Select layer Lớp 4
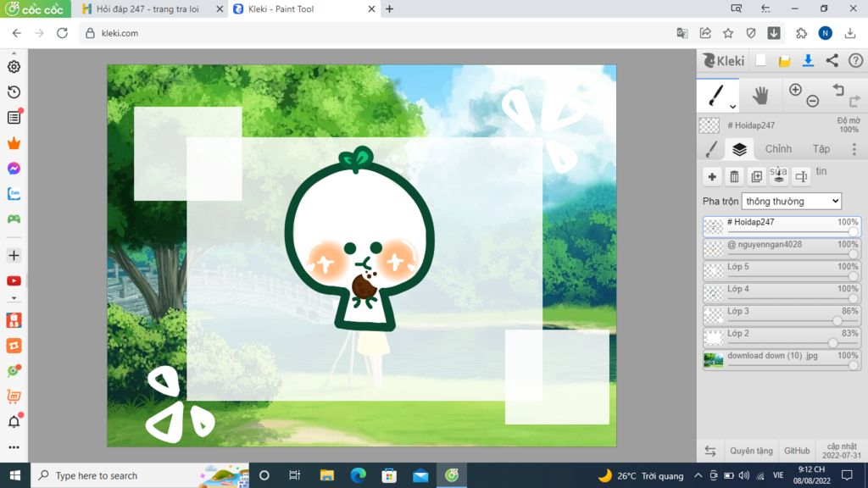The height and width of the screenshot is (488, 868). click(782, 292)
